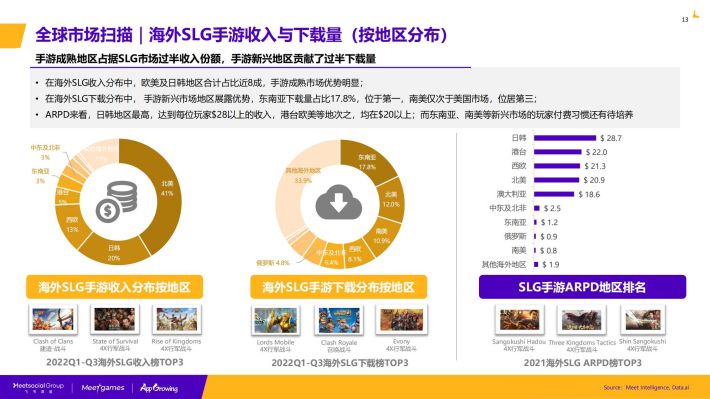Click the Lords Mobile game image

[275, 320]
